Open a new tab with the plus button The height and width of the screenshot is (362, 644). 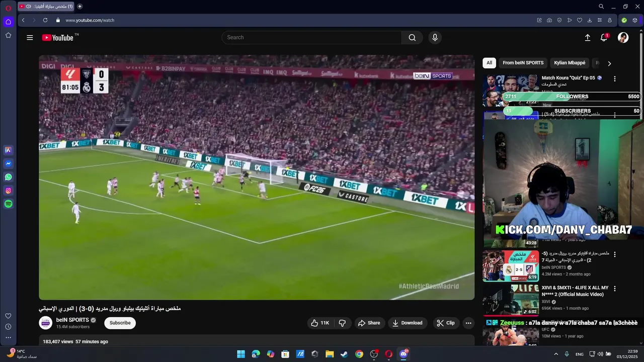(79, 7)
